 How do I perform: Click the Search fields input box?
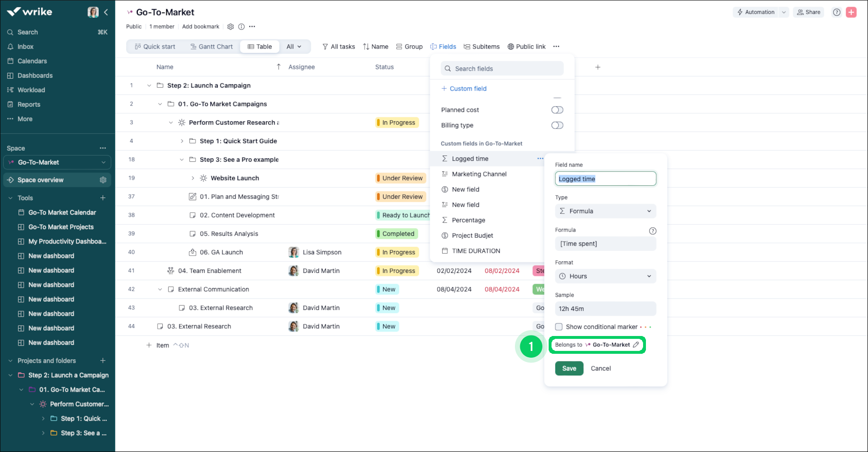[502, 69]
